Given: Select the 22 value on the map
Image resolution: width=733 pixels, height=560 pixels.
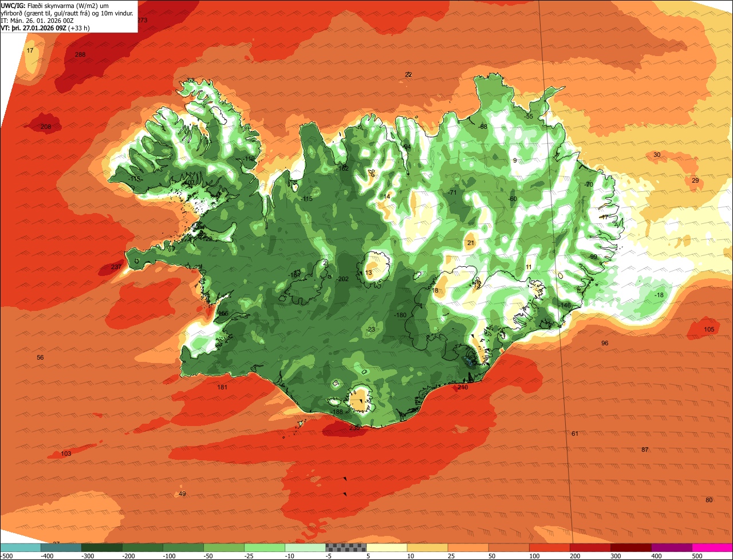Looking at the screenshot, I should (408, 74).
